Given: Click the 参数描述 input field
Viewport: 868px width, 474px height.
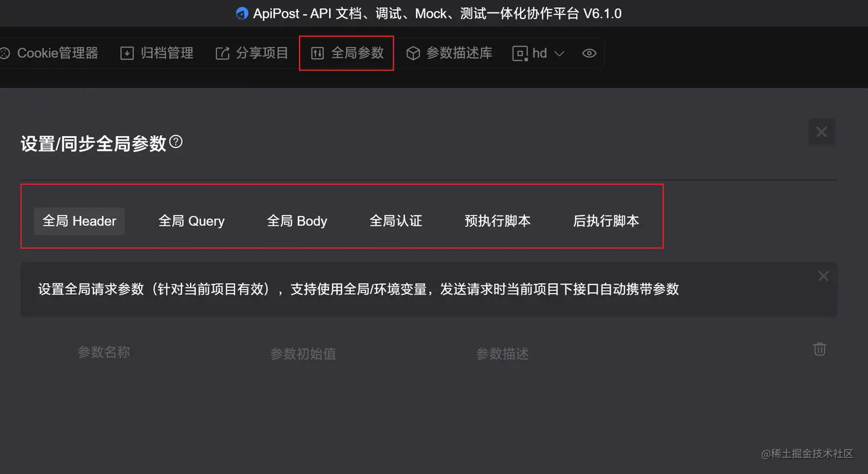Looking at the screenshot, I should (x=502, y=354).
